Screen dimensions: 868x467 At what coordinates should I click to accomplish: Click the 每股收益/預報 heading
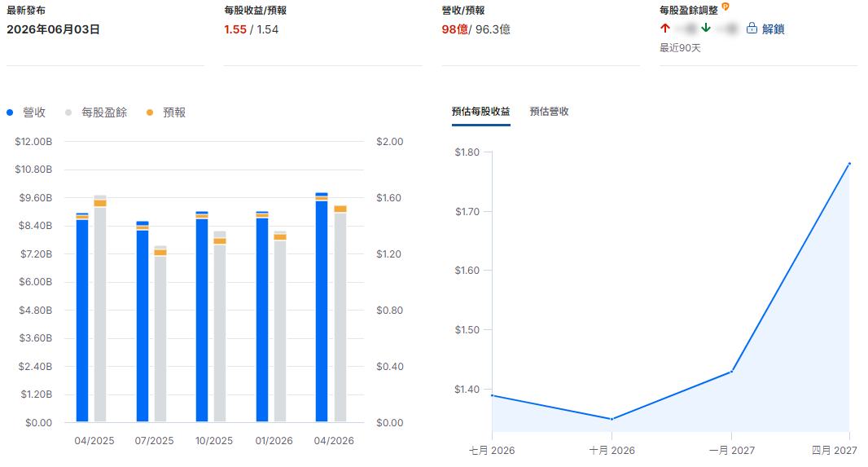click(255, 10)
